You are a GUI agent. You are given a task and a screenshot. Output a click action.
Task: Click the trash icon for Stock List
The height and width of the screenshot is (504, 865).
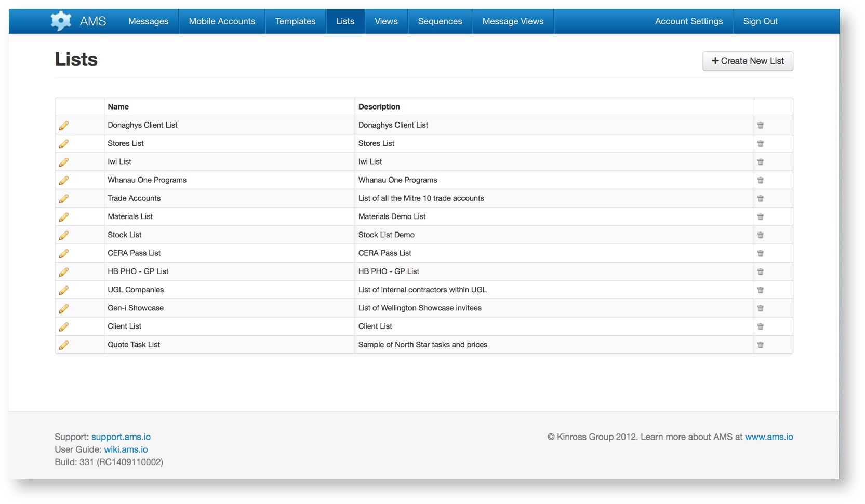761,235
